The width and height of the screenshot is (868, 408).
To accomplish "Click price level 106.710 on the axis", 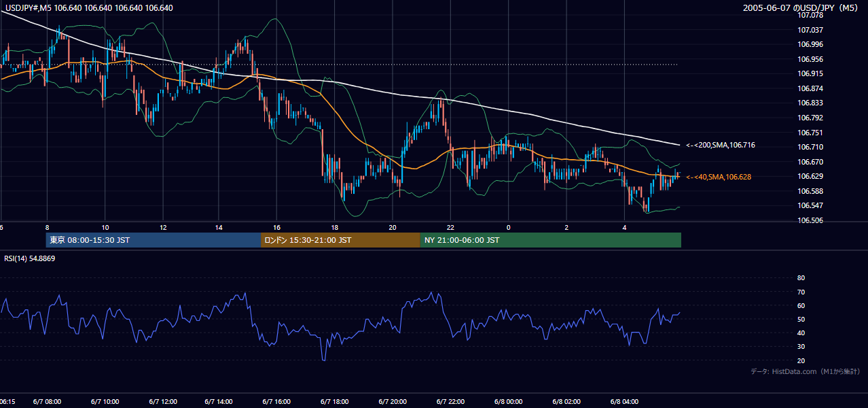I will pos(810,147).
